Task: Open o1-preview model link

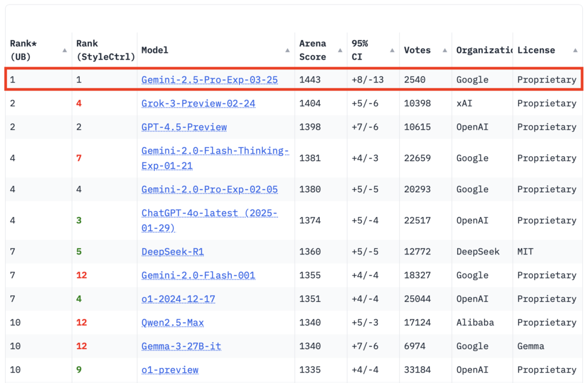Action: pos(170,370)
